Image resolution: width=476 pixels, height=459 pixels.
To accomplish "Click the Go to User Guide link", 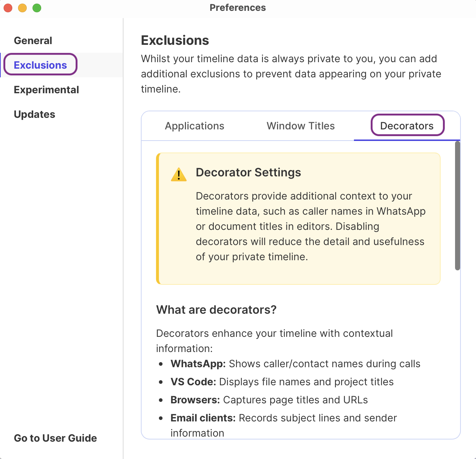I will [x=55, y=438].
